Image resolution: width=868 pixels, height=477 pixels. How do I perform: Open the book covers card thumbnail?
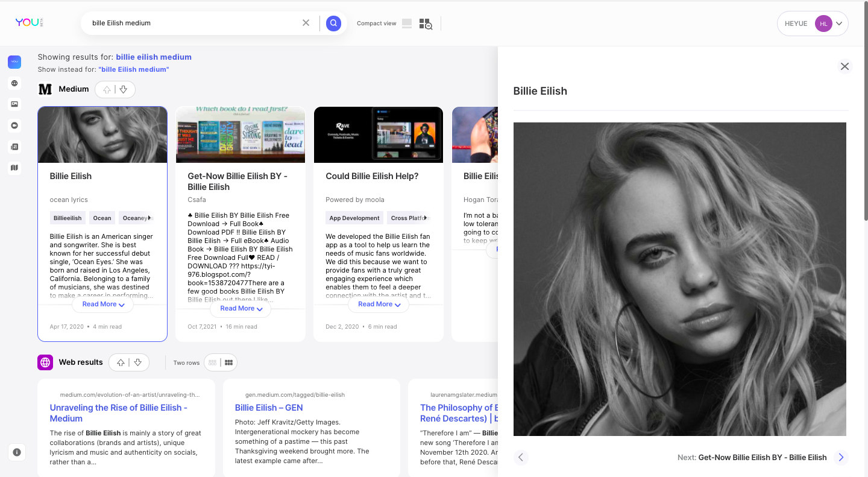point(241,135)
